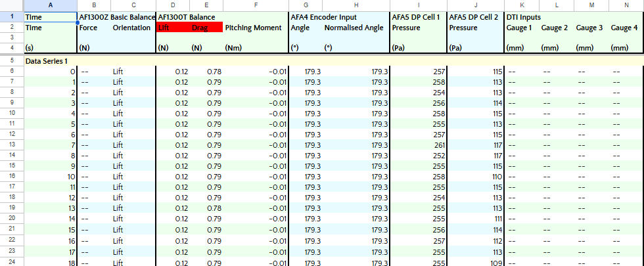Click the 'Gauge 4' header cell
644x266 pixels.
tap(626, 28)
